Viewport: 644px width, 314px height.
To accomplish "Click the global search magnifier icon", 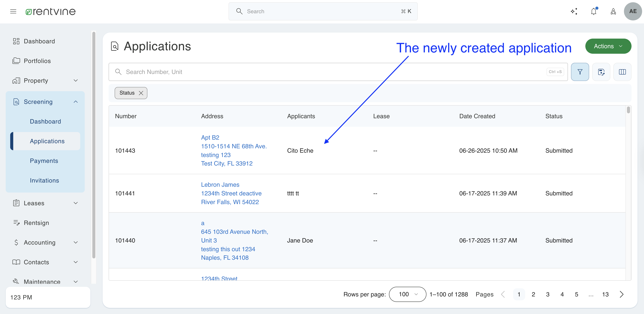I will click(x=239, y=11).
